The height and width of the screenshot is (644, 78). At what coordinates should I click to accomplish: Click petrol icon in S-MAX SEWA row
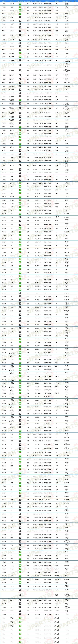point(20,144)
